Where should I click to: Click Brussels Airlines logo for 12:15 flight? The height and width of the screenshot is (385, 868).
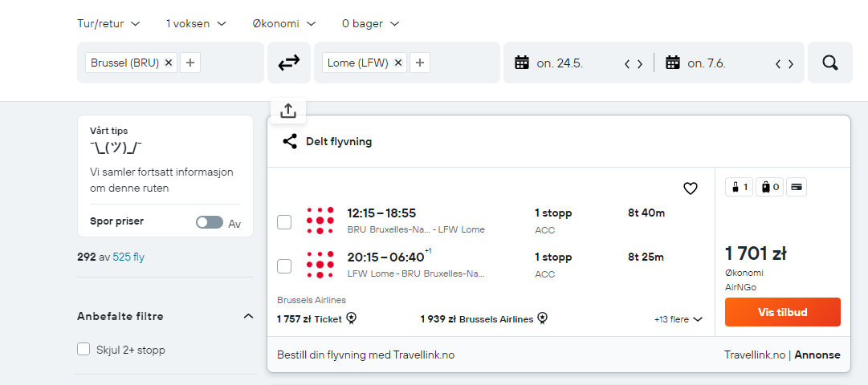tap(320, 220)
